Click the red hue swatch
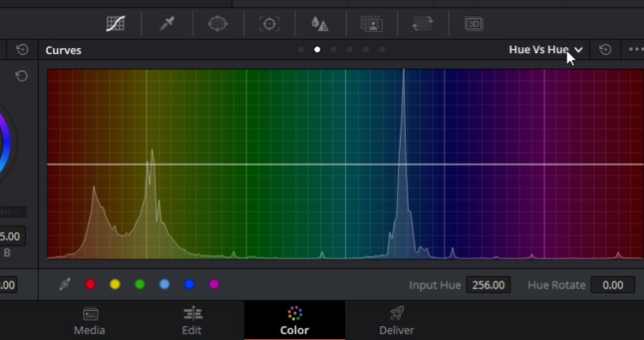644x340 pixels. [91, 285]
